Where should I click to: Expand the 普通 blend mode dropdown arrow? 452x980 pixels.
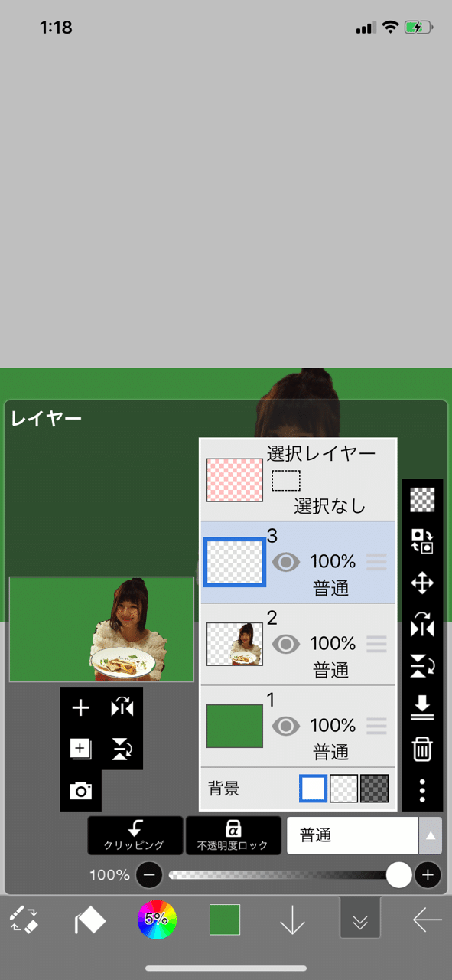pos(431,835)
